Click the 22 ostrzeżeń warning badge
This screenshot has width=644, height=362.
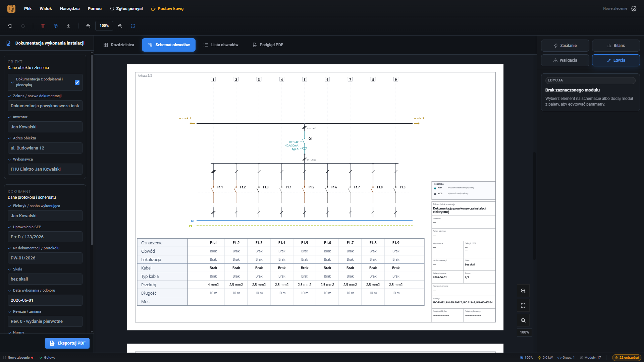(x=627, y=358)
